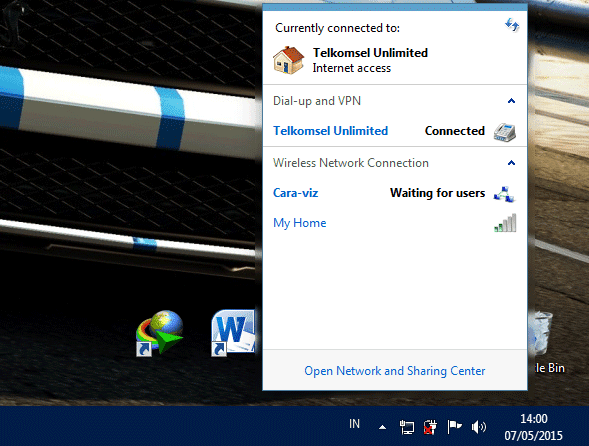589x446 pixels.
Task: Click the Cara-viz ad hoc network icon
Action: pos(504,194)
